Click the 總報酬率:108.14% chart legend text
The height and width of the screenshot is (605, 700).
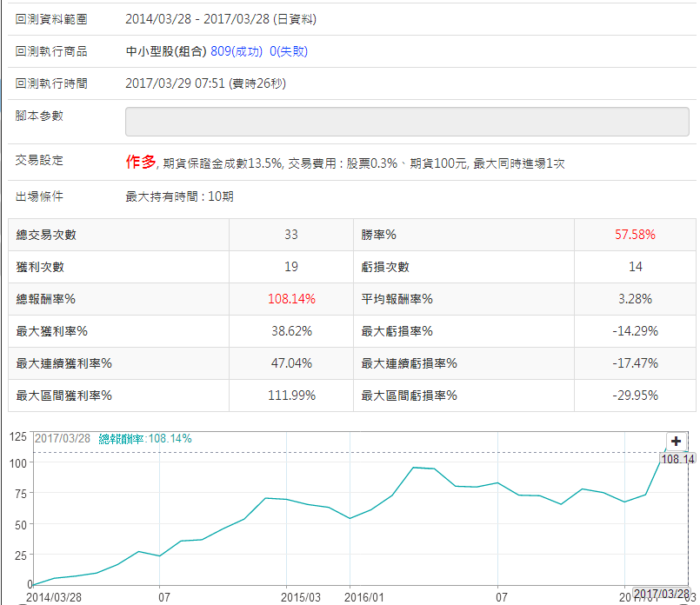pyautogui.click(x=144, y=439)
